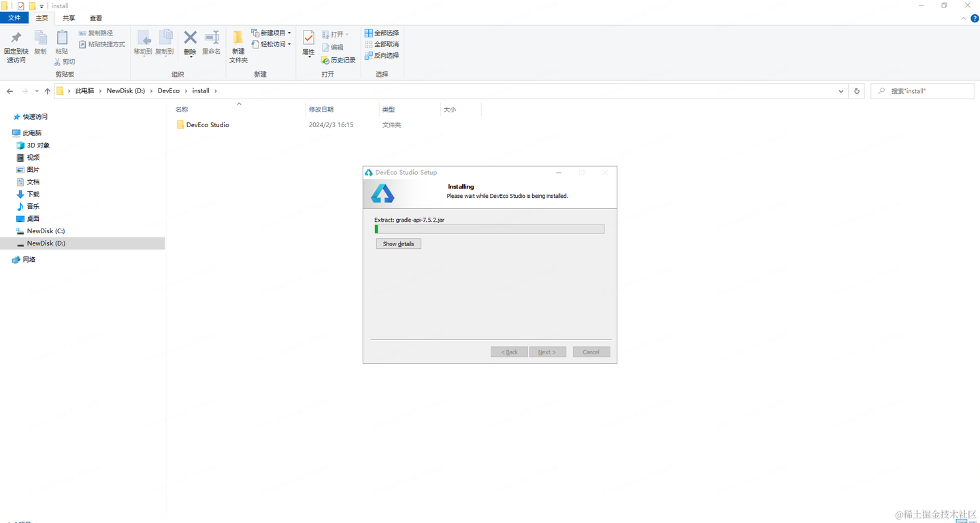Switch to the Share ribbon tab

click(69, 18)
